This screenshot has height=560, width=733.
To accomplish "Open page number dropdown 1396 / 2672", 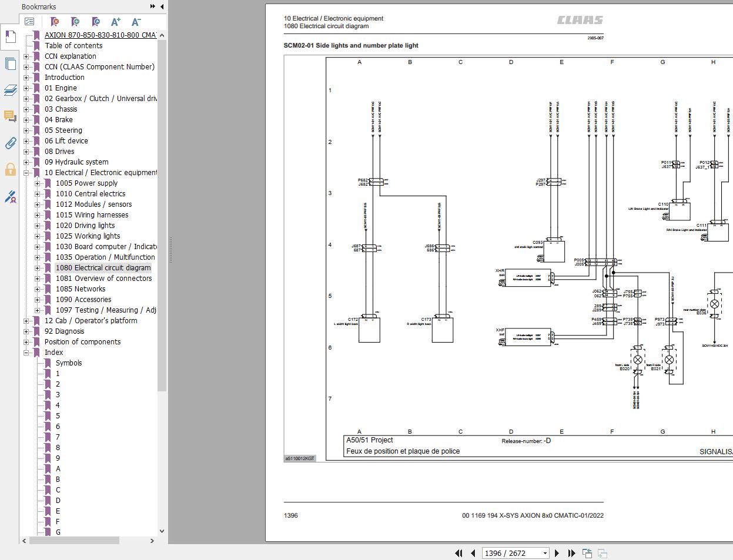I will tap(545, 553).
